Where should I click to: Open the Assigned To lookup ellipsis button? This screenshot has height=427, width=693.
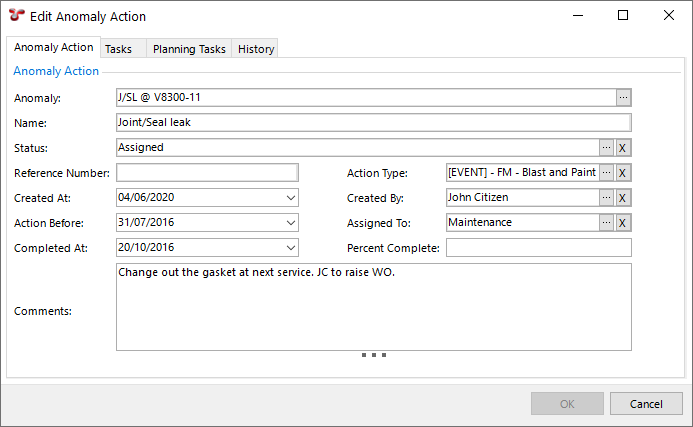pyautogui.click(x=606, y=223)
